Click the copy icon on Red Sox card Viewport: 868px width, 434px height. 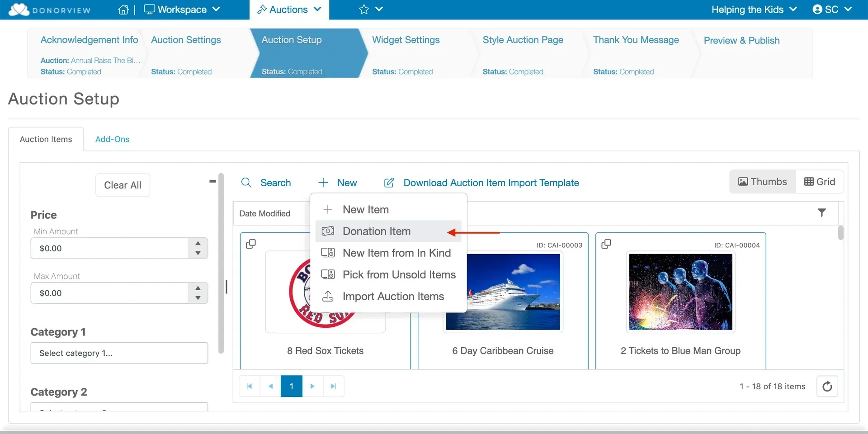251,244
